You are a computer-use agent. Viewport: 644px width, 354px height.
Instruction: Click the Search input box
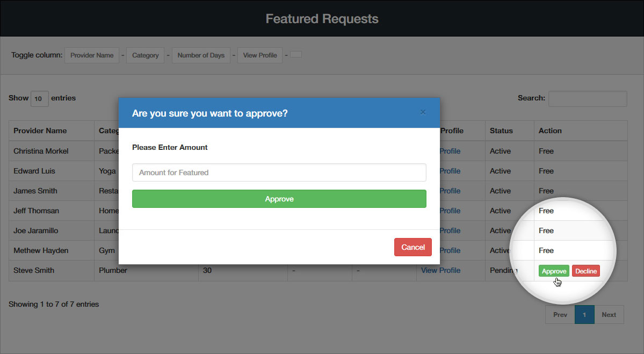[587, 99]
